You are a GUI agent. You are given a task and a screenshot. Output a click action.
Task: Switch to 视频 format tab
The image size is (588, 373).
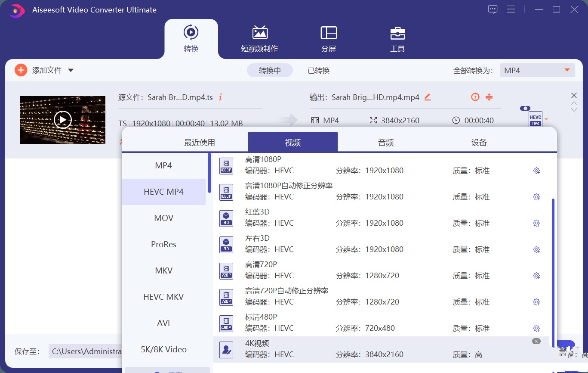[293, 142]
